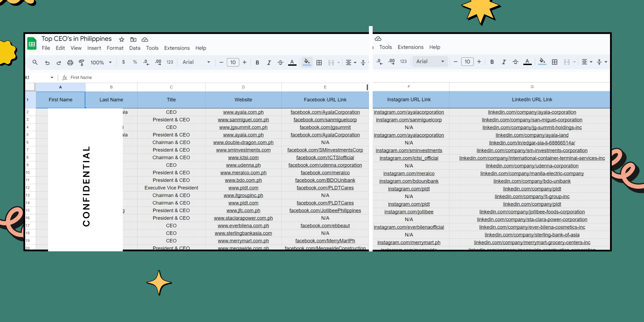Toggle strikethrough in right toolbar
The image size is (644, 322).
pos(515,62)
